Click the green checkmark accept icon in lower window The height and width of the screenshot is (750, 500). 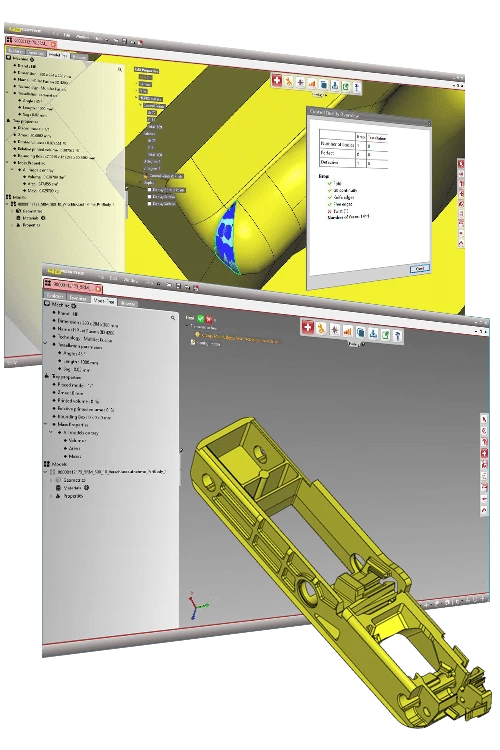click(x=201, y=318)
